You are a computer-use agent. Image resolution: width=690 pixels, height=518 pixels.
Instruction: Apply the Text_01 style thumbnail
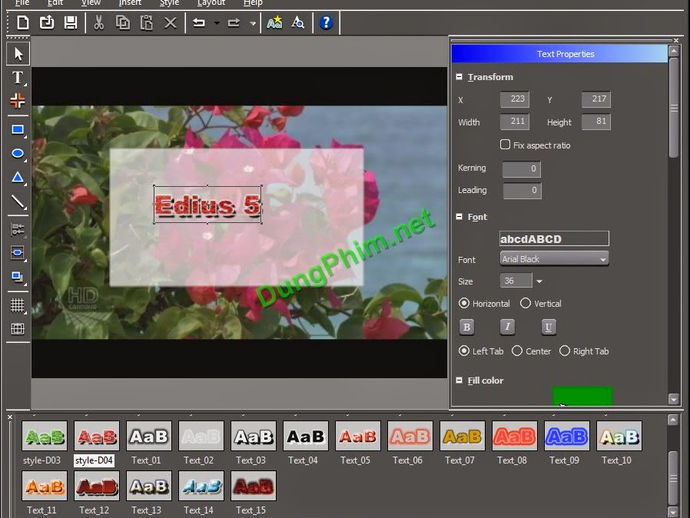(x=149, y=436)
